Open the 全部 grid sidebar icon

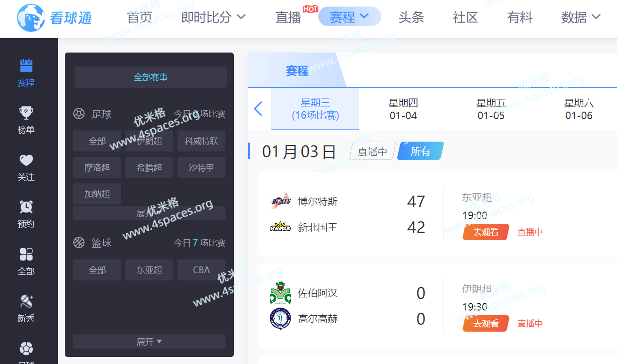26,254
